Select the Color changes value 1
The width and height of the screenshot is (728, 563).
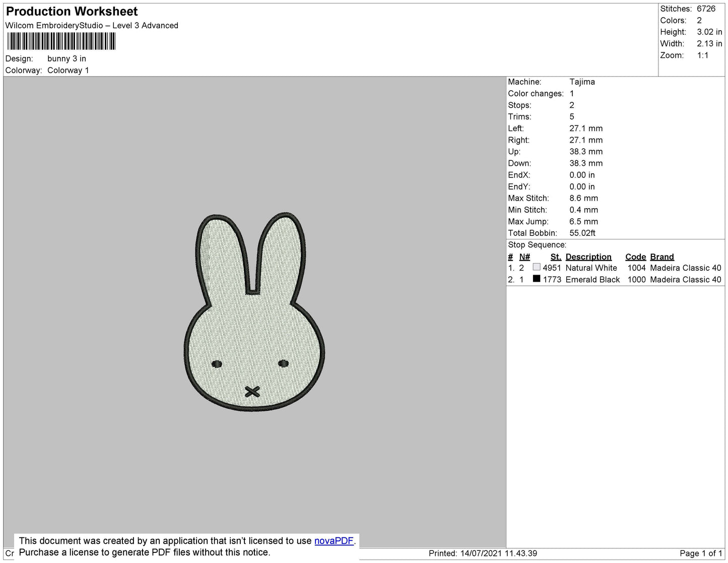pyautogui.click(x=572, y=94)
